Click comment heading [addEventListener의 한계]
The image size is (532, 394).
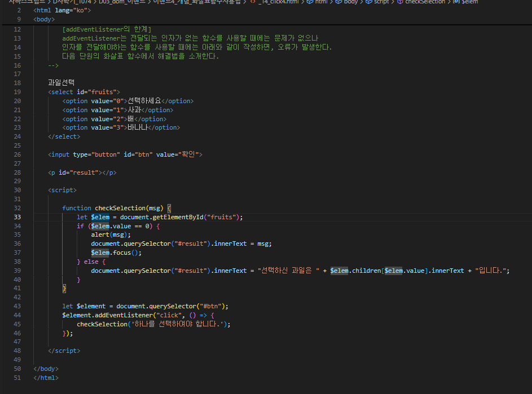click(107, 29)
